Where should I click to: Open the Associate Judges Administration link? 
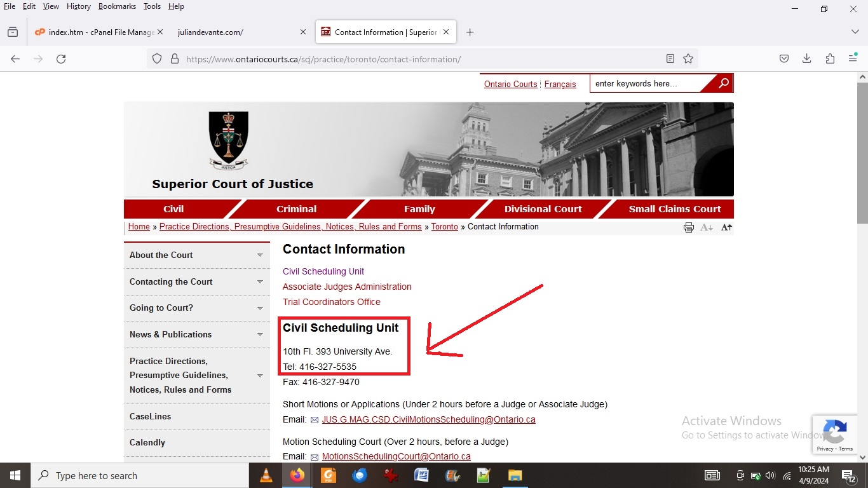tap(347, 287)
